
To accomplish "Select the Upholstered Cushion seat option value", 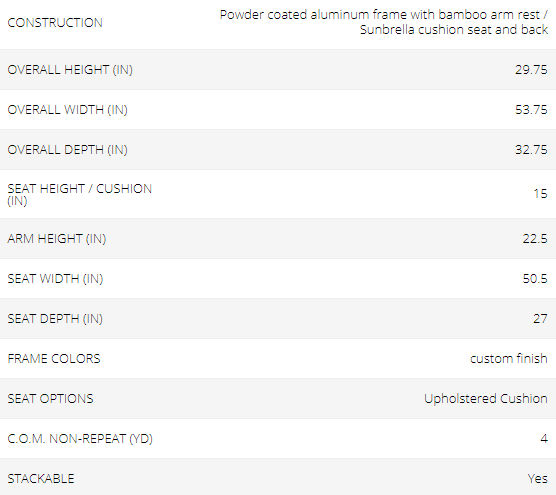I will click(486, 399).
